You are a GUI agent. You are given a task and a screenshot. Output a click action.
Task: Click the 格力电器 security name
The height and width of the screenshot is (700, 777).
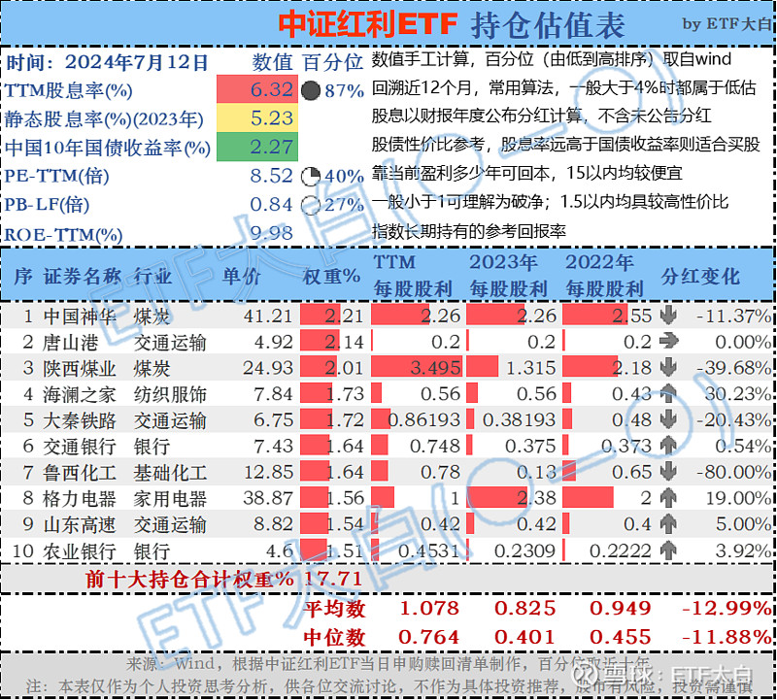pyautogui.click(x=80, y=498)
